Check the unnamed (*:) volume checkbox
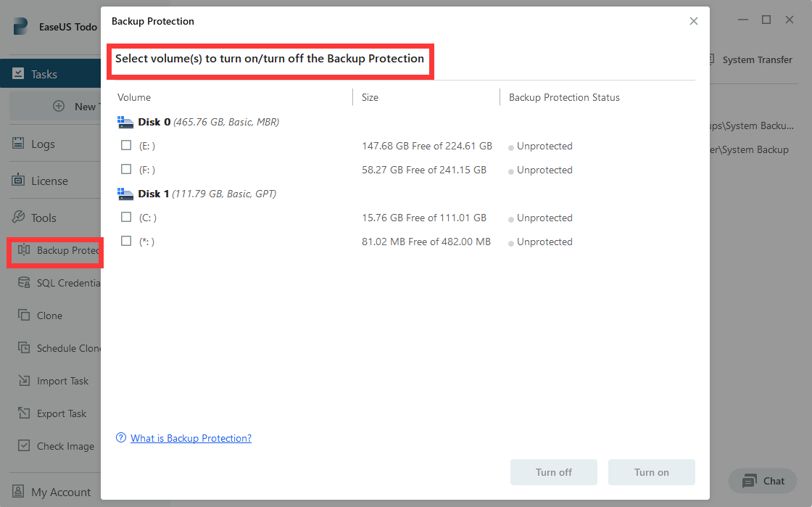The width and height of the screenshot is (812, 507). [x=126, y=241]
